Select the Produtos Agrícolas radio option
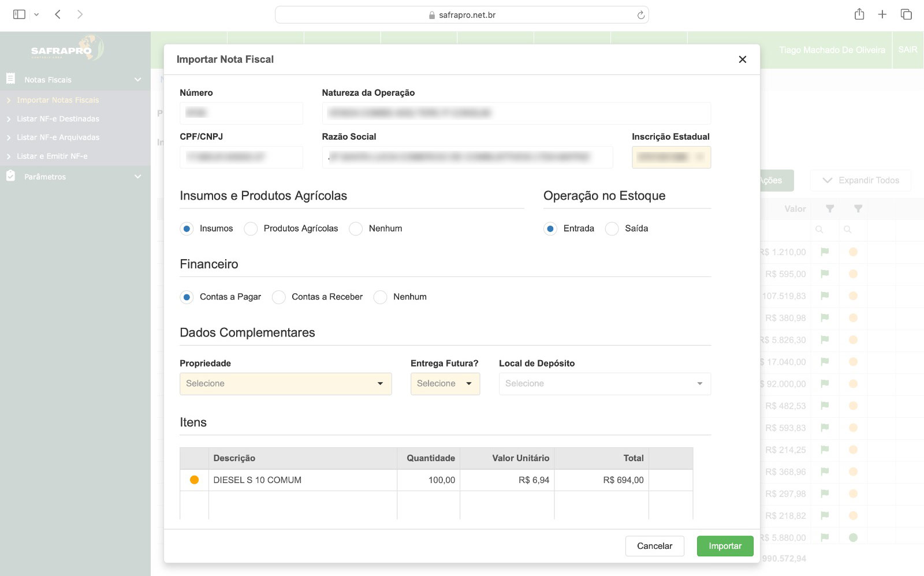This screenshot has height=576, width=924. point(251,229)
